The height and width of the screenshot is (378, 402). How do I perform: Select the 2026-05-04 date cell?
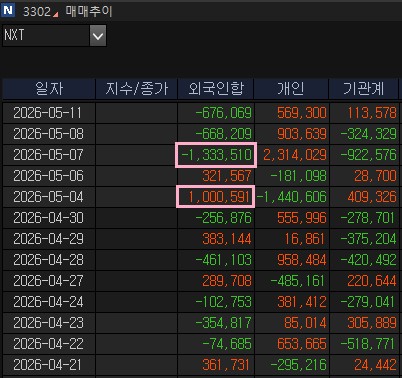tap(48, 197)
